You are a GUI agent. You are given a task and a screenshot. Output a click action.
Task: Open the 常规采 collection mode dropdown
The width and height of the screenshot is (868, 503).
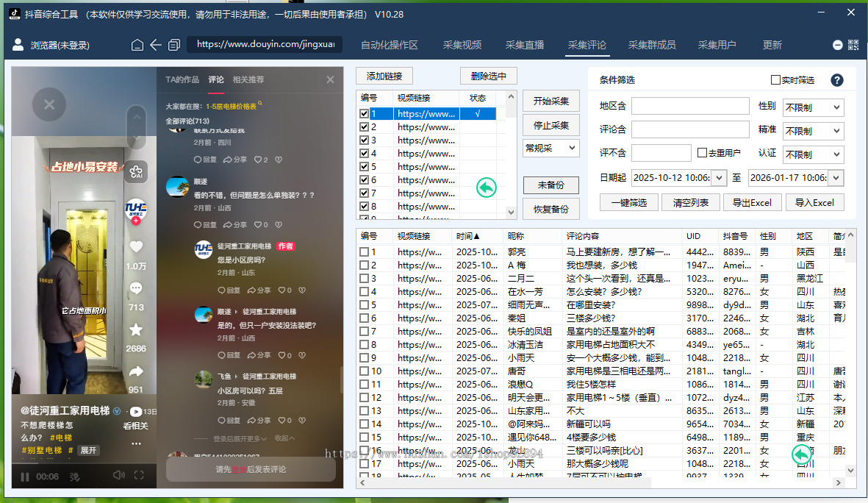(550, 148)
